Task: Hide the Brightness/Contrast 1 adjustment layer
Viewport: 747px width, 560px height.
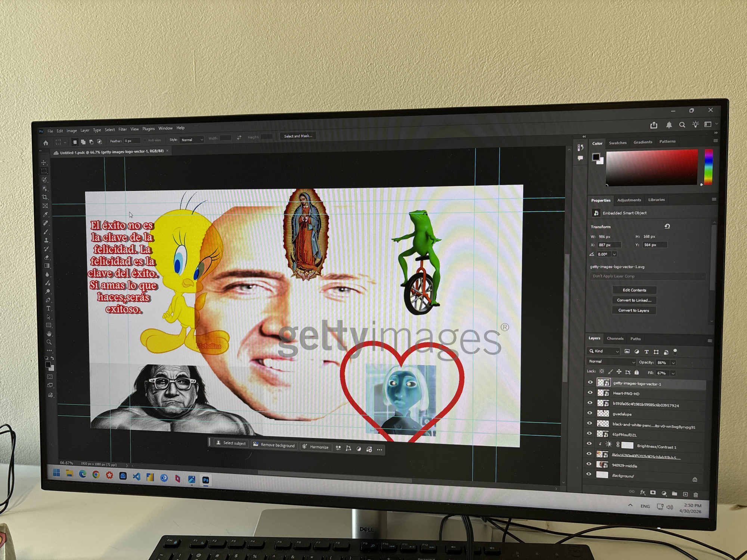Action: tap(589, 444)
